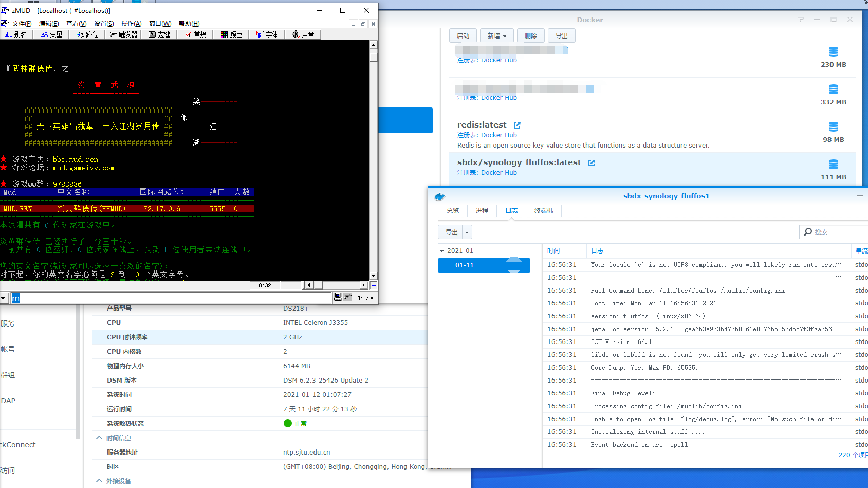Click the database icon above 230 MB
This screenshot has width=868, height=488.
coord(834,52)
